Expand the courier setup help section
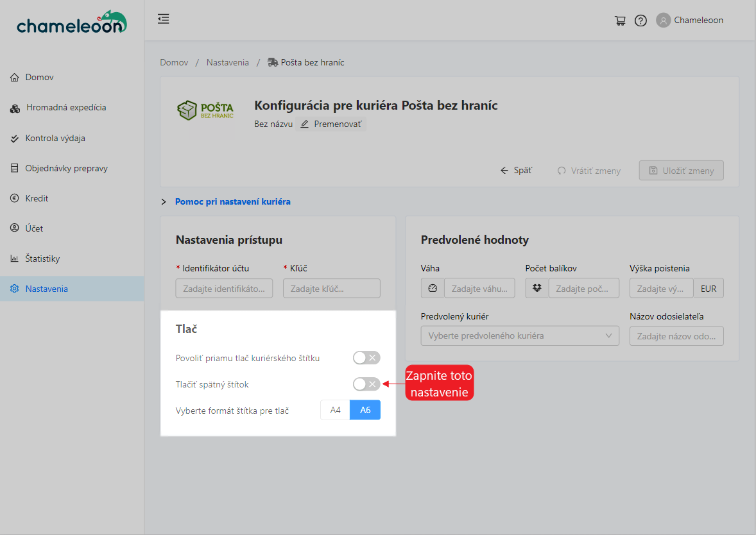The image size is (756, 535). pyautogui.click(x=232, y=201)
